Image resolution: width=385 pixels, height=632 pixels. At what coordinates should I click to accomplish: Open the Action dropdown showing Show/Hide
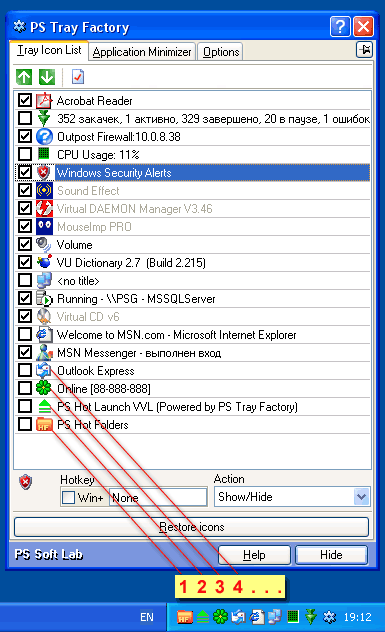[362, 497]
